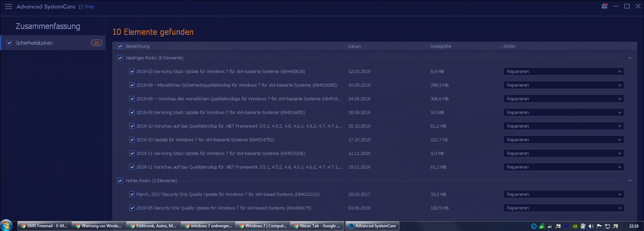Click the Zusammenfassung heading
Image resolution: width=644 pixels, height=231 pixels.
pos(48,26)
